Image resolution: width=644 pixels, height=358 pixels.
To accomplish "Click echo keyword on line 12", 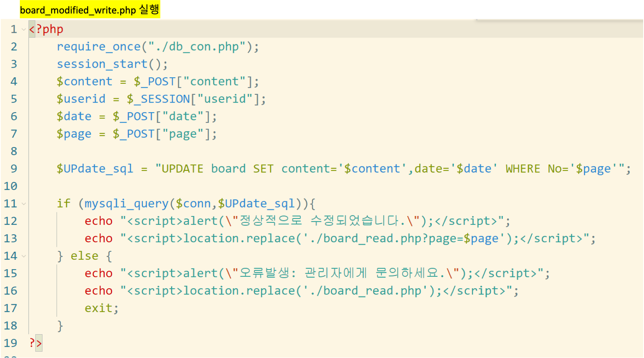I will (98, 221).
